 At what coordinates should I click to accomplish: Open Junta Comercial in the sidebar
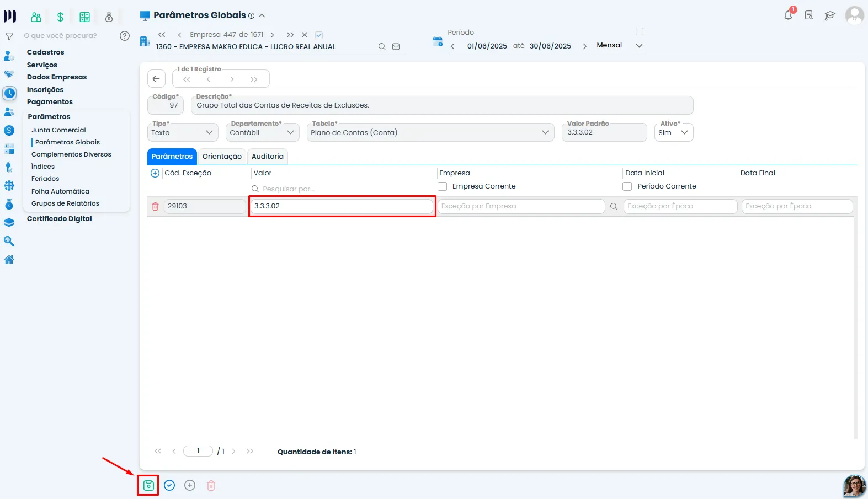pos(58,130)
